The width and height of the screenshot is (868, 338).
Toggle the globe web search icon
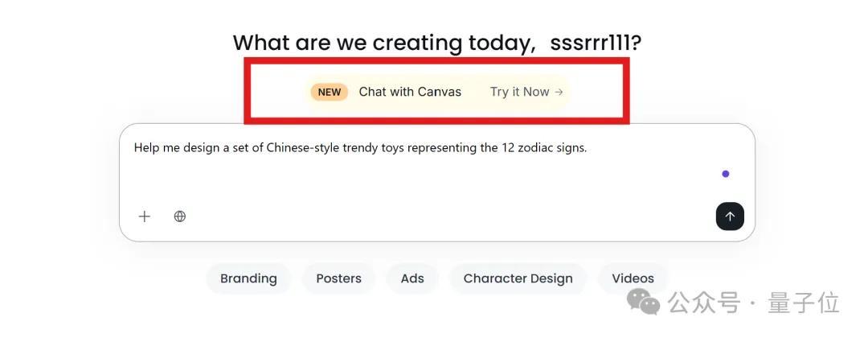[x=180, y=216]
